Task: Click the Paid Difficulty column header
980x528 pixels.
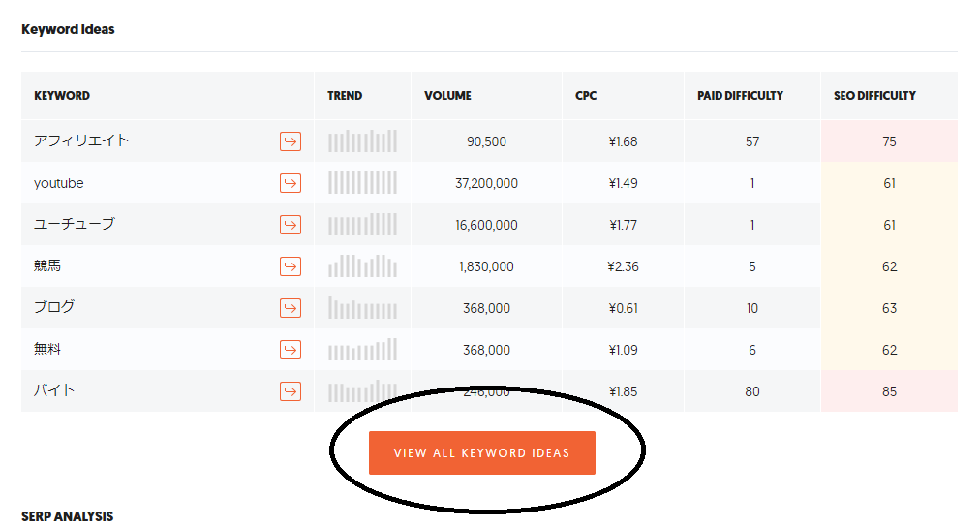Action: (740, 96)
